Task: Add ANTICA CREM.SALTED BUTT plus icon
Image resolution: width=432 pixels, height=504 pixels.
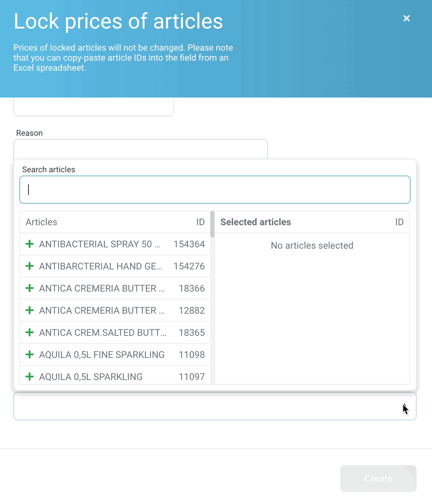Action: point(30,333)
